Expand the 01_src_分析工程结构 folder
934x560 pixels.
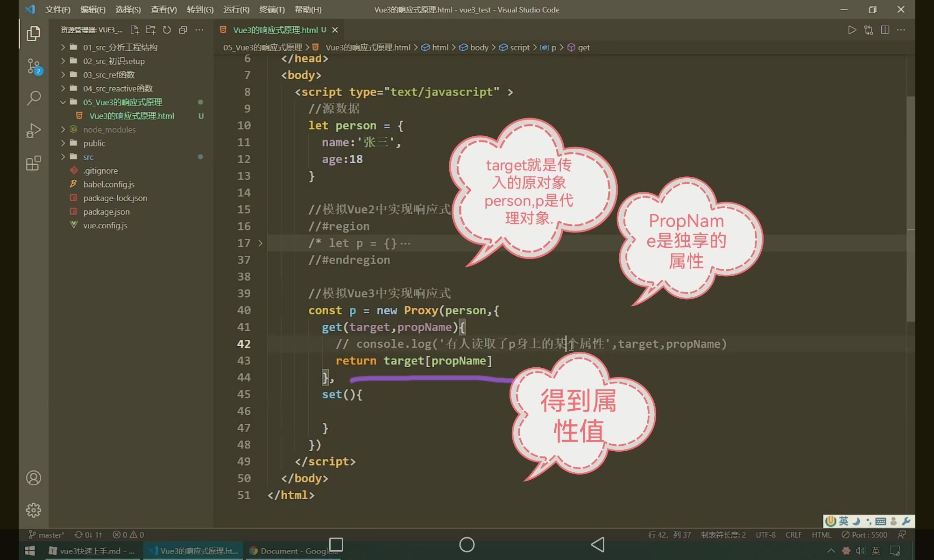point(120,47)
